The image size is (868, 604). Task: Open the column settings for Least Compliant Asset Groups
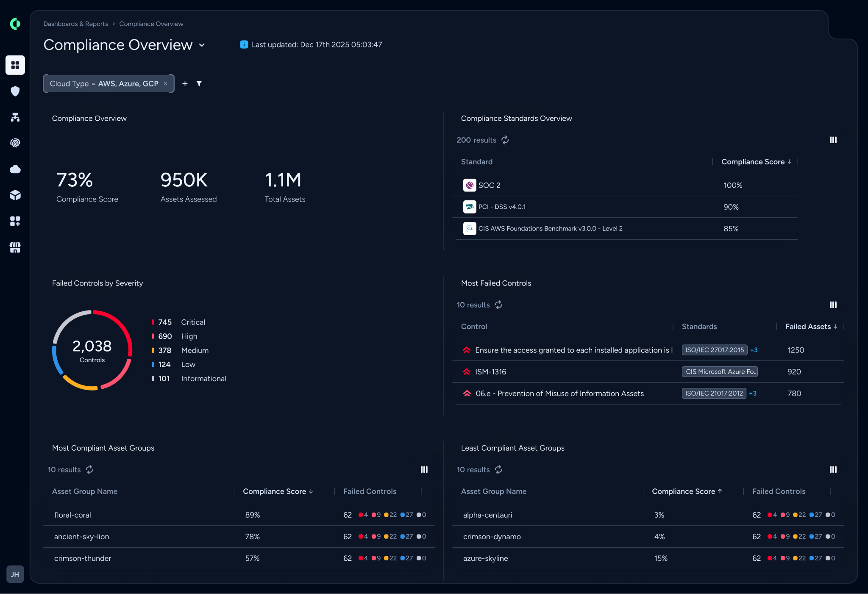(x=833, y=469)
